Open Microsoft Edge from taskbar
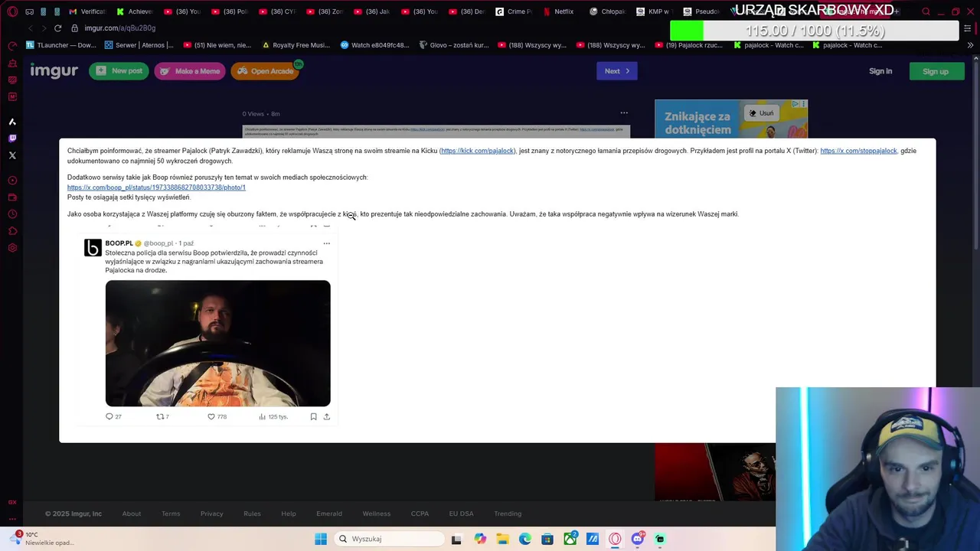 coord(525,539)
